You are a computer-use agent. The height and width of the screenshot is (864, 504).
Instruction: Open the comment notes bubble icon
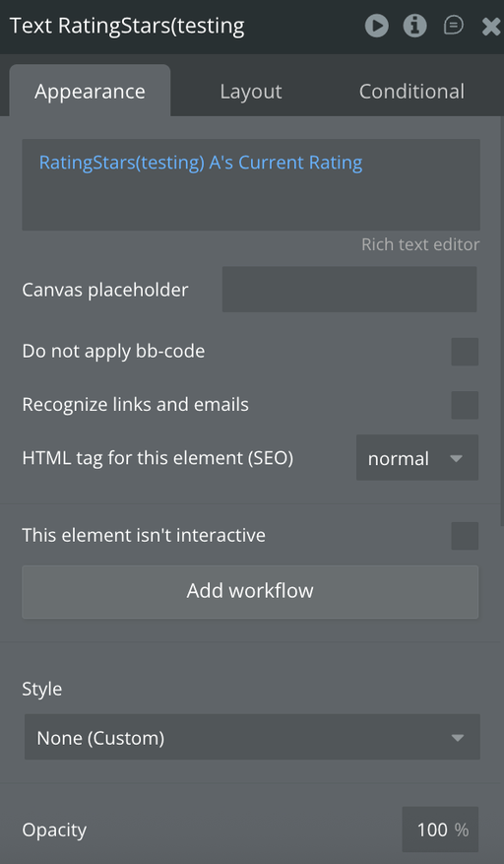[x=454, y=26]
